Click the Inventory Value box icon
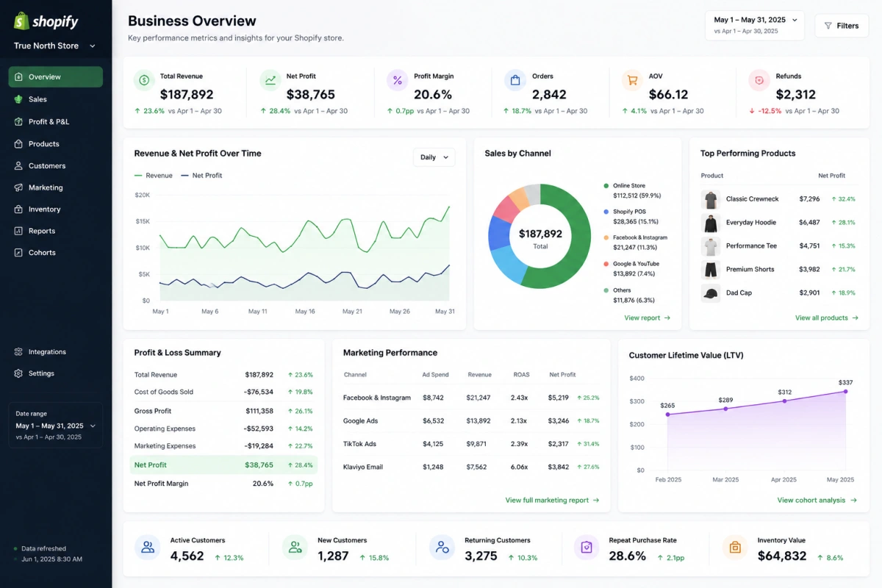Image resolution: width=882 pixels, height=588 pixels. 735,548
